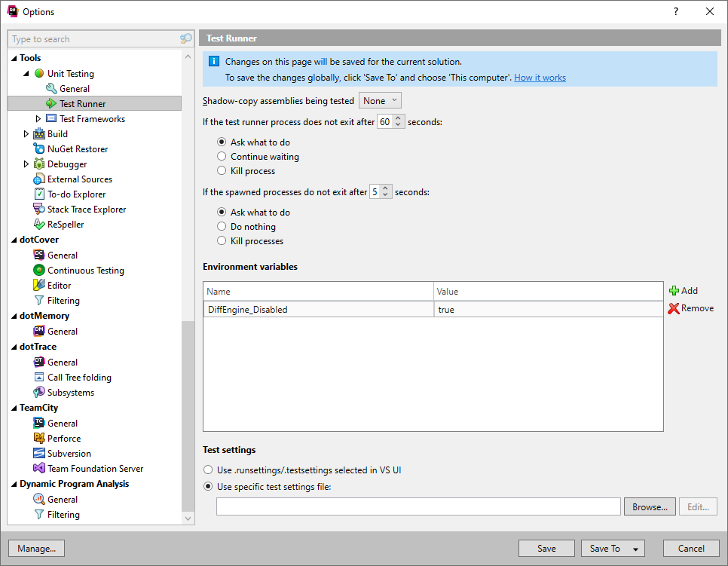Expand the Test Frameworks node
The height and width of the screenshot is (566, 728).
pos(38,119)
